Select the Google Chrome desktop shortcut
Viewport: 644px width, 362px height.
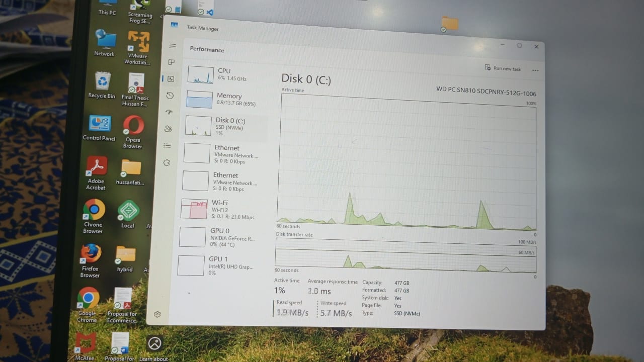[88, 305]
